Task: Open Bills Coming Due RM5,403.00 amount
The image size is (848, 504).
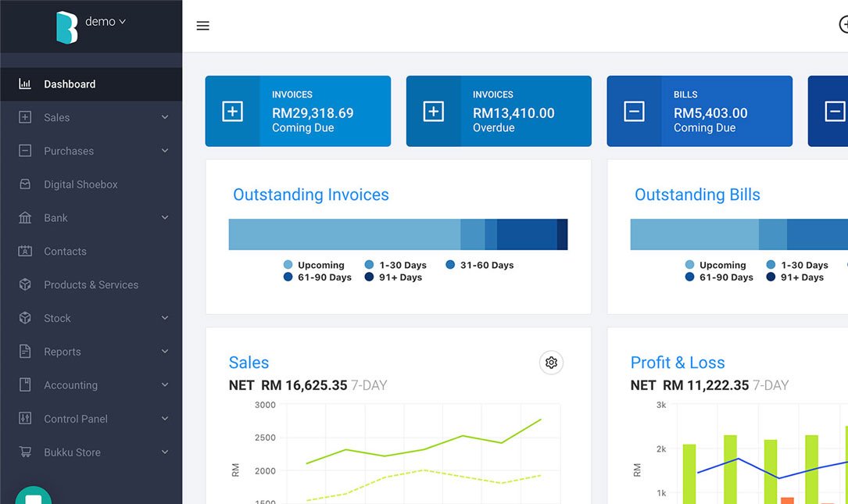Action: [710, 113]
